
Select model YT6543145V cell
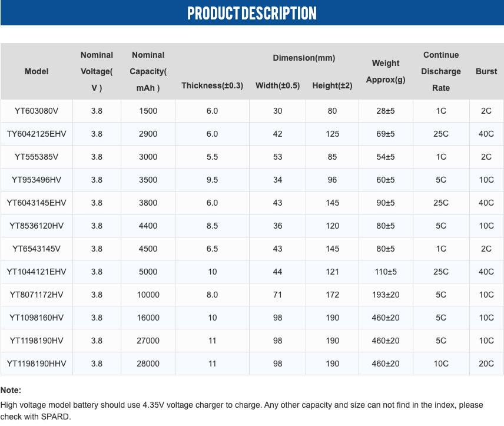[x=37, y=249]
